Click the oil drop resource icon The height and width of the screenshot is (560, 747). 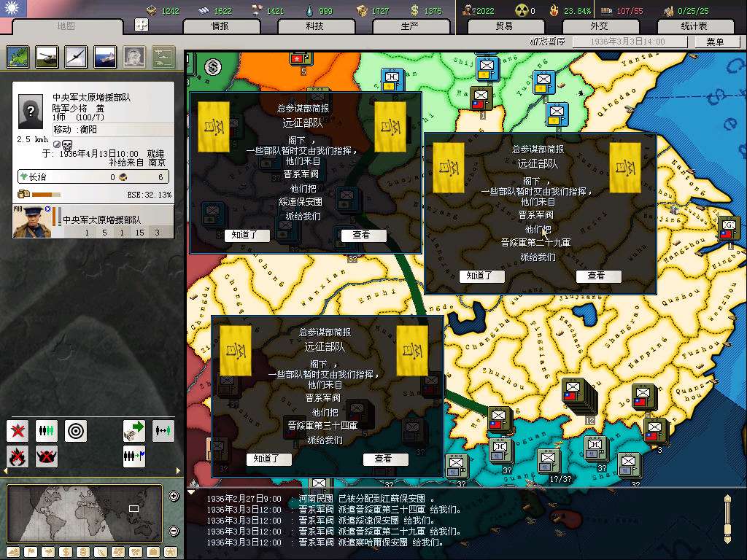pos(309,10)
